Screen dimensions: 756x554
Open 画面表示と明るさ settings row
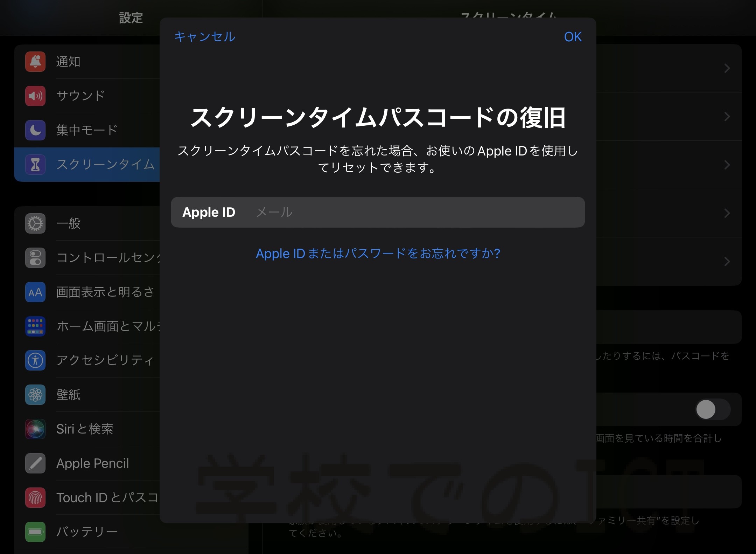point(87,292)
